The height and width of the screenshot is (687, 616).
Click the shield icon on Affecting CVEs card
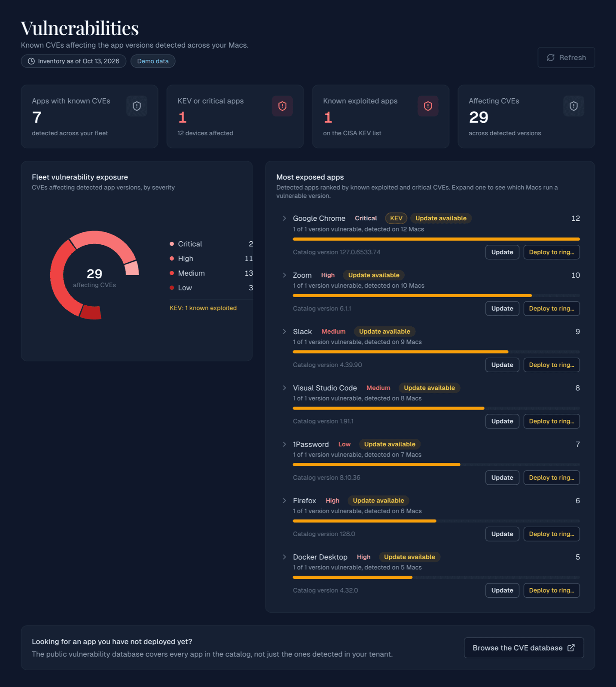pos(573,106)
